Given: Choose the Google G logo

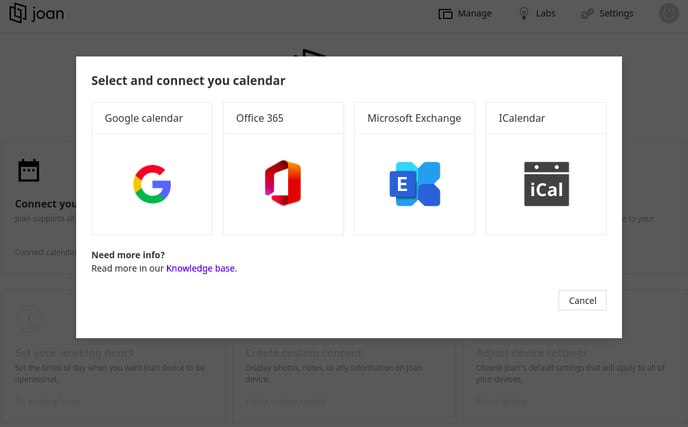Looking at the screenshot, I should coord(152,184).
